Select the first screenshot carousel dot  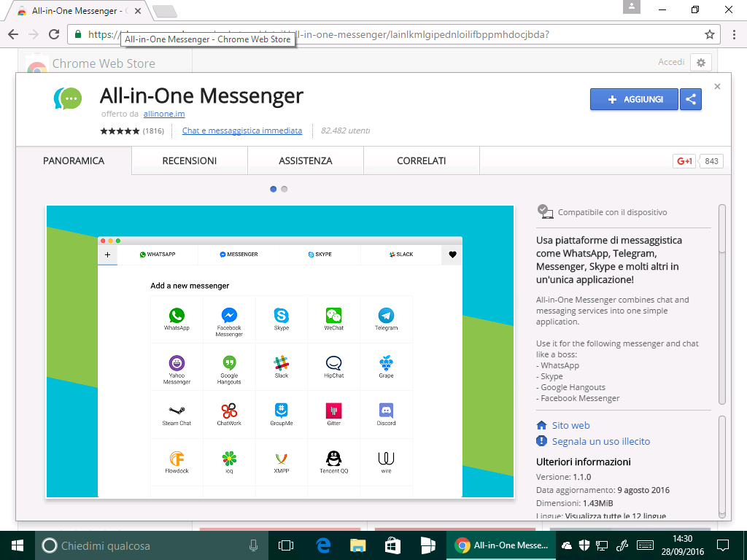click(274, 189)
